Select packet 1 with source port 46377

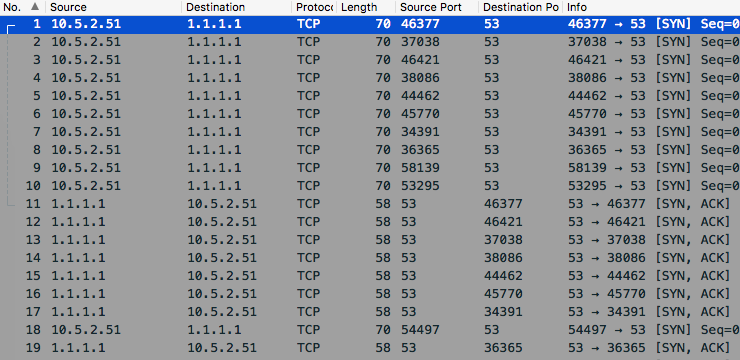(x=370, y=24)
